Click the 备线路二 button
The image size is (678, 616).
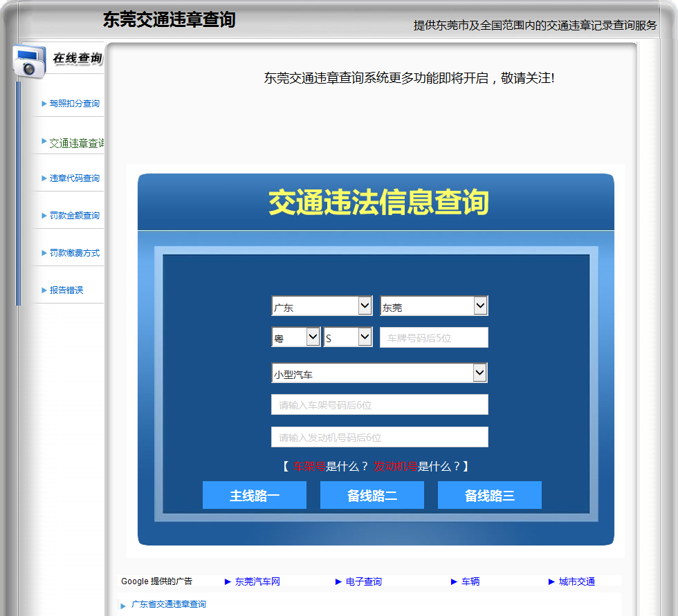[x=372, y=495]
